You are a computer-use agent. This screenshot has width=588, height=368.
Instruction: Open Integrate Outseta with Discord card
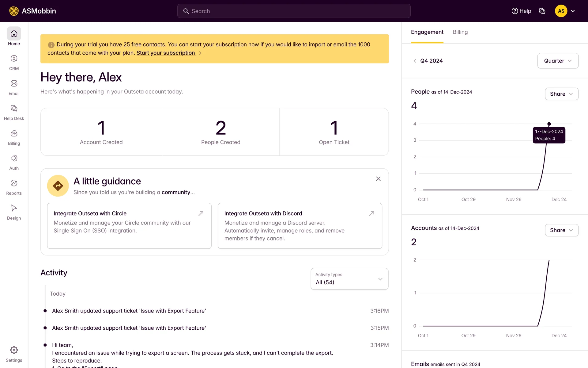point(300,226)
